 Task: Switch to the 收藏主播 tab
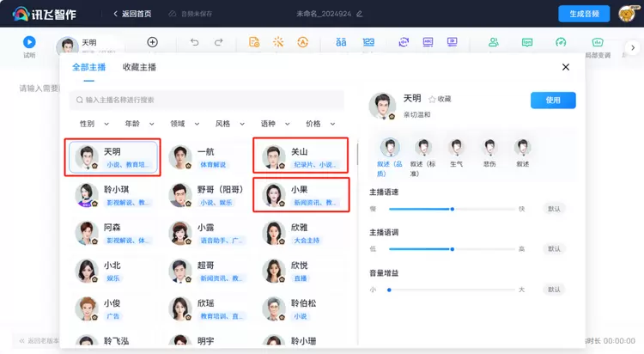tap(139, 67)
